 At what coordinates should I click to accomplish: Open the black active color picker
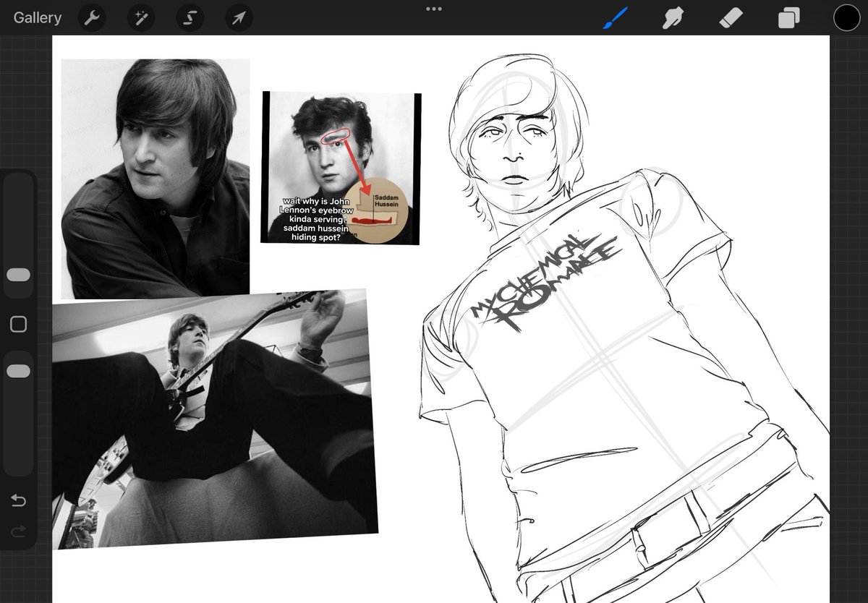[846, 18]
